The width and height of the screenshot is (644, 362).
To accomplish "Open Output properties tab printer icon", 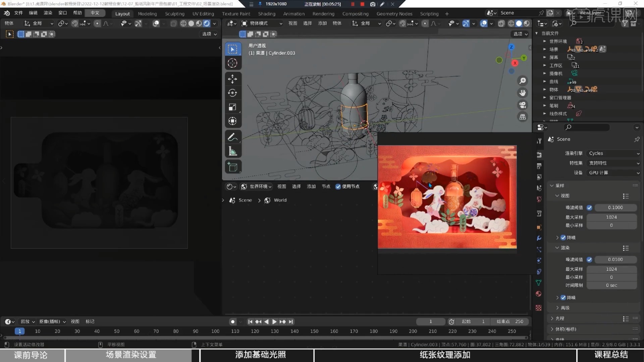I will tap(539, 166).
